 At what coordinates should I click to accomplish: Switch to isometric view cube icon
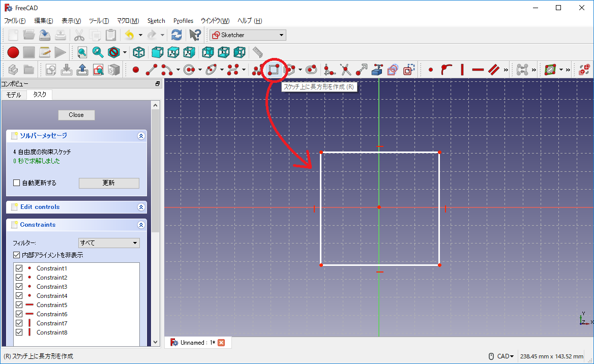[x=139, y=52]
